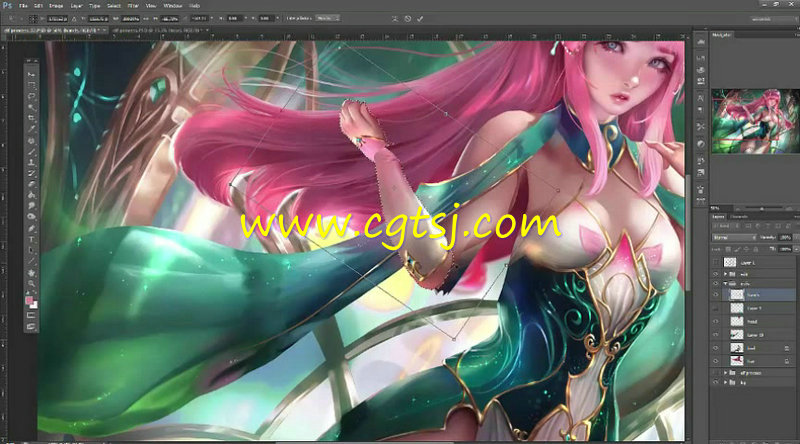Select the Line shape tool
The width and height of the screenshot is (800, 444).
click(x=32, y=261)
